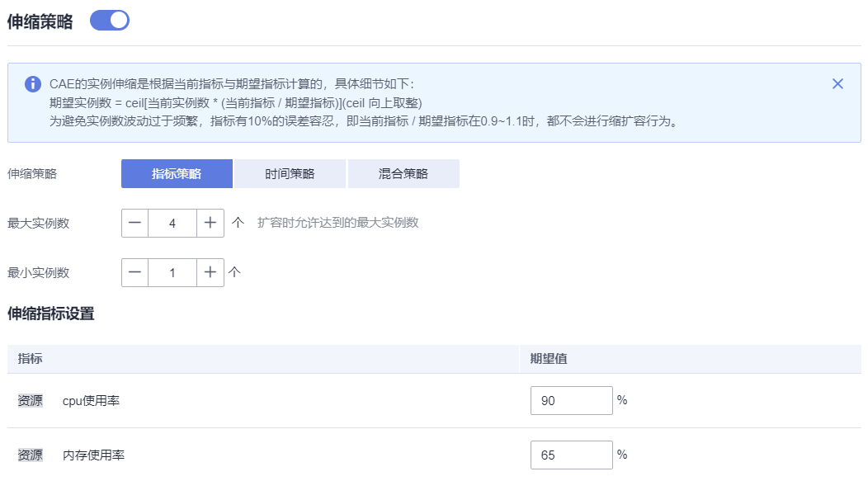The image size is (868, 481).
Task: Switch to the 混合策略 tab
Action: [x=403, y=174]
